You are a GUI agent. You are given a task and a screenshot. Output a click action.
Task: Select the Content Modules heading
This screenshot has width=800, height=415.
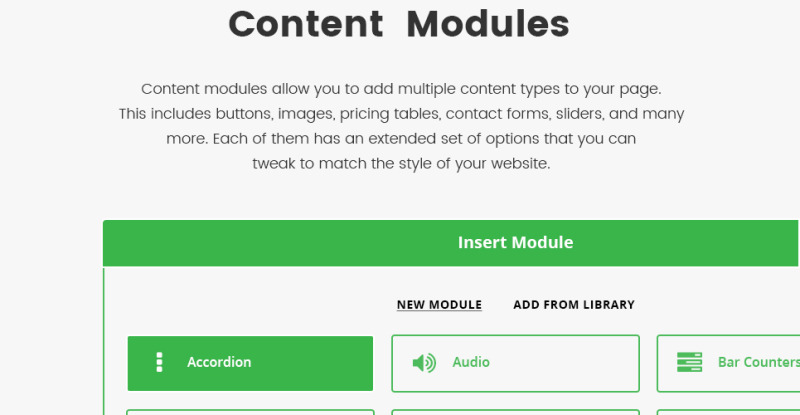point(399,24)
